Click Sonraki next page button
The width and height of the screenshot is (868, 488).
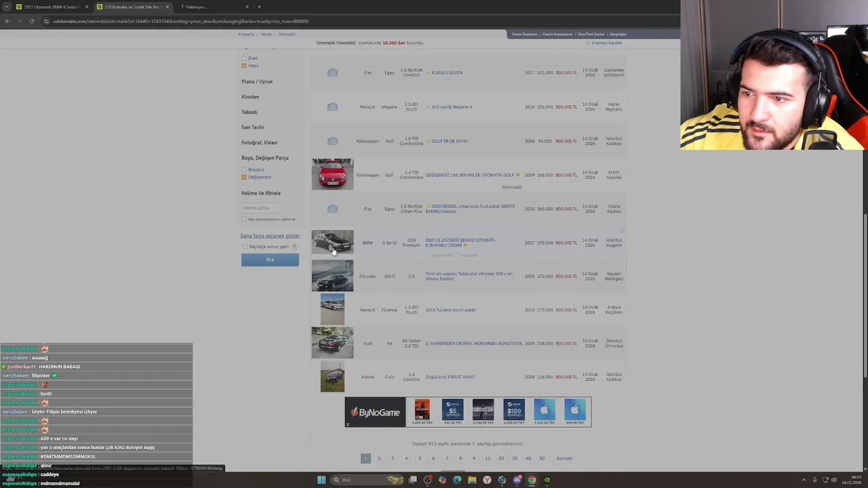564,459
